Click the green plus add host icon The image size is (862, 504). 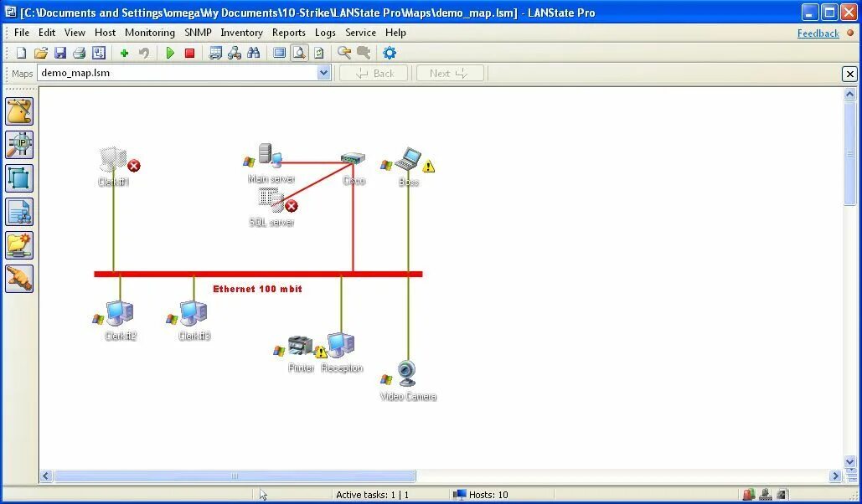(x=124, y=53)
